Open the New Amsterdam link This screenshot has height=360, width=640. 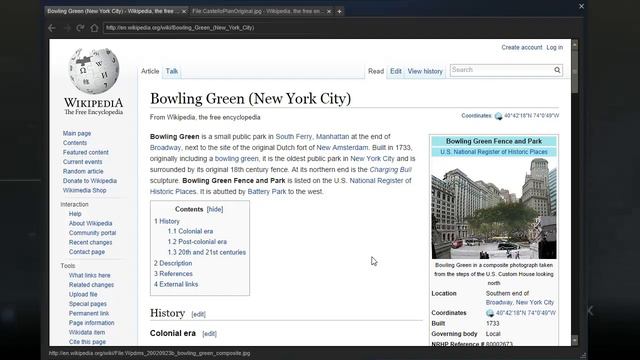coord(342,147)
